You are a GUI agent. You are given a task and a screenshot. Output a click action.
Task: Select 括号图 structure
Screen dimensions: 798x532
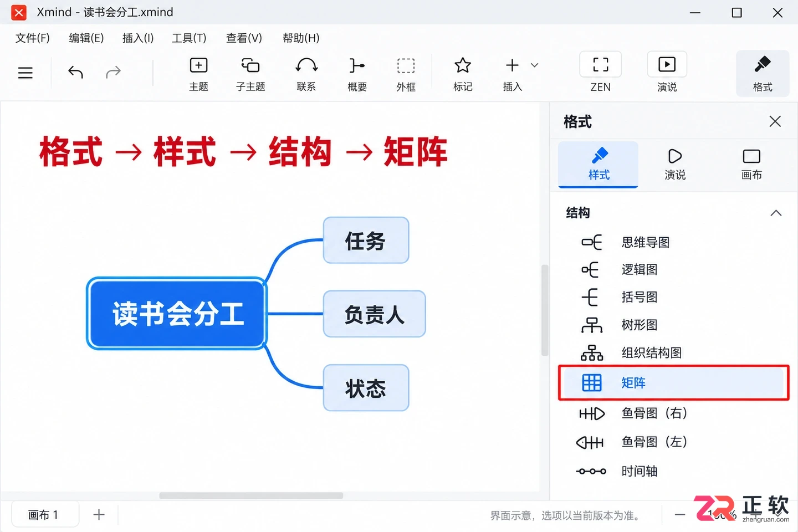[673, 297]
